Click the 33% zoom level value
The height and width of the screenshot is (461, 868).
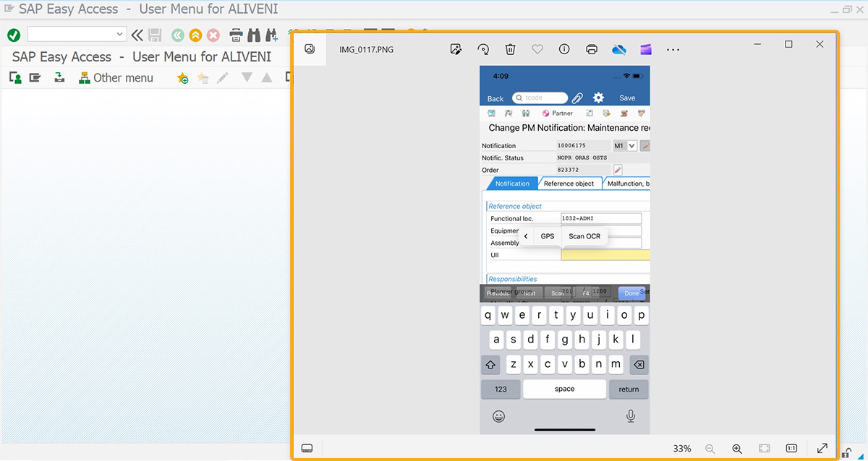pyautogui.click(x=682, y=448)
